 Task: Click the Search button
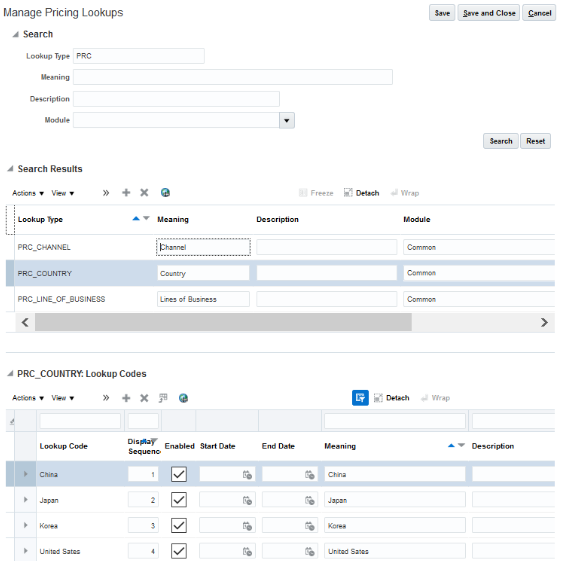pos(501,141)
